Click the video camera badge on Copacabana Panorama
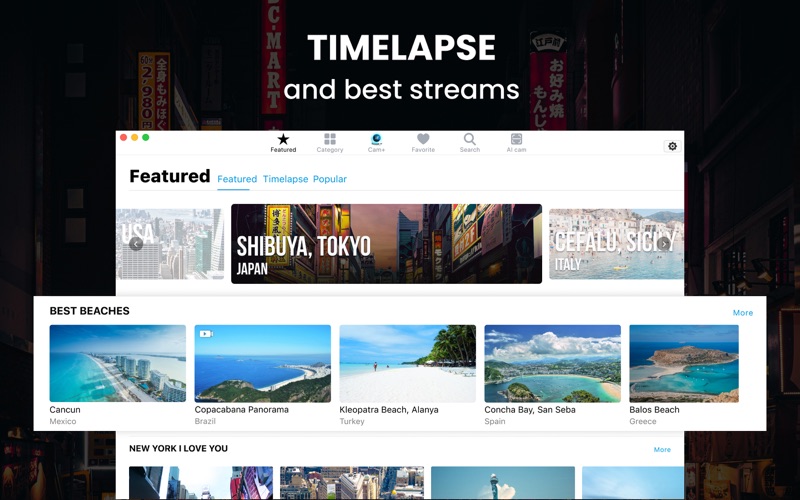 tap(206, 334)
